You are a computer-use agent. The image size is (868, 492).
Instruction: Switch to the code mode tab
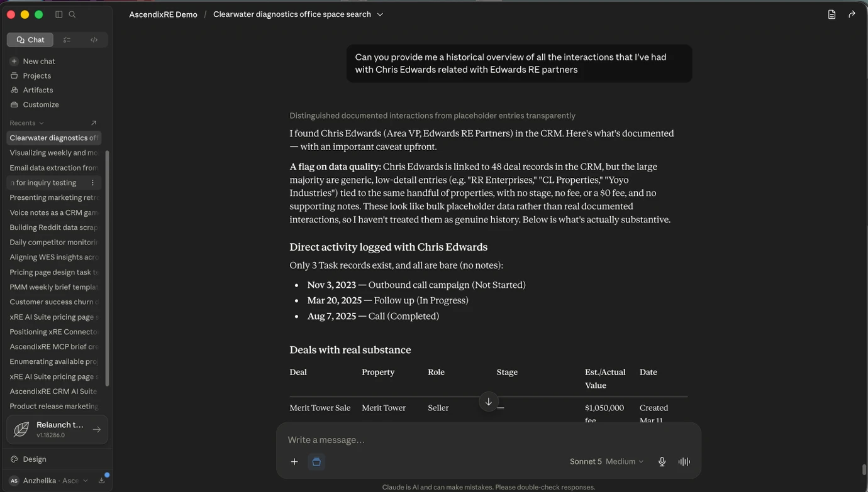[x=94, y=40]
